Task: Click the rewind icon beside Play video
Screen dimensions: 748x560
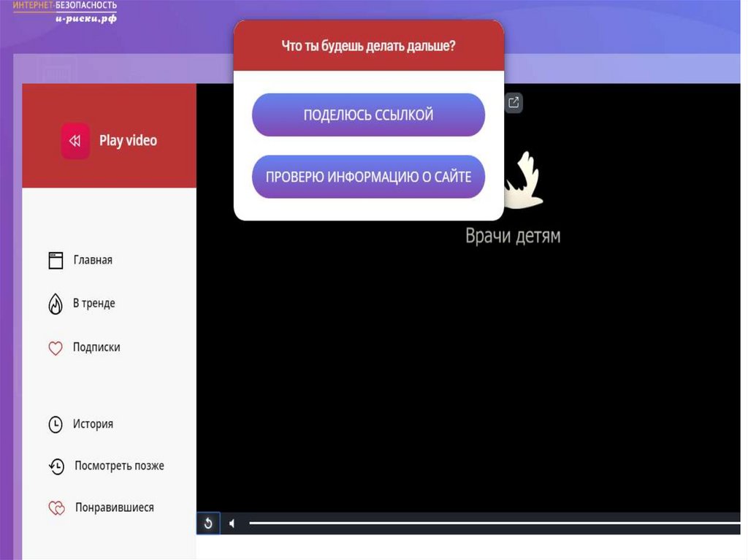Action: pos(75,141)
